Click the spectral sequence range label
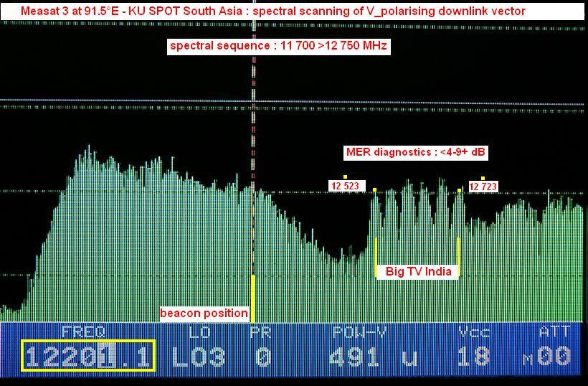 [x=280, y=46]
